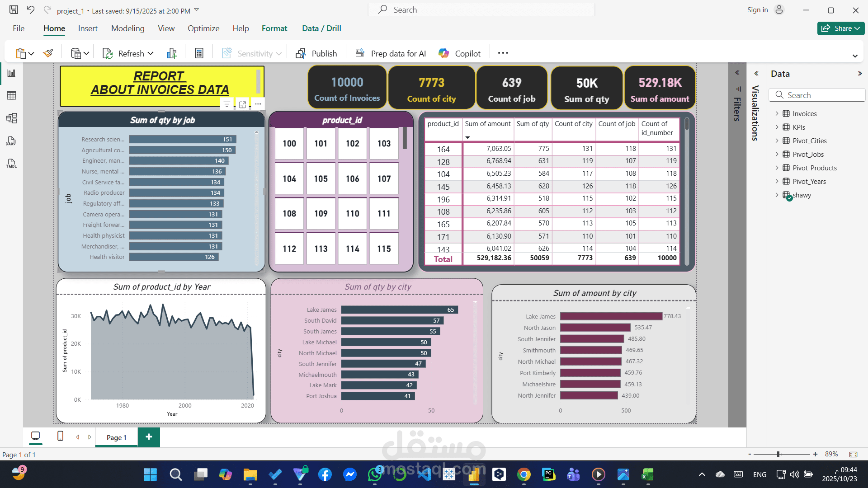Open the View ribbon tab
The width and height of the screenshot is (868, 488).
coord(166,28)
